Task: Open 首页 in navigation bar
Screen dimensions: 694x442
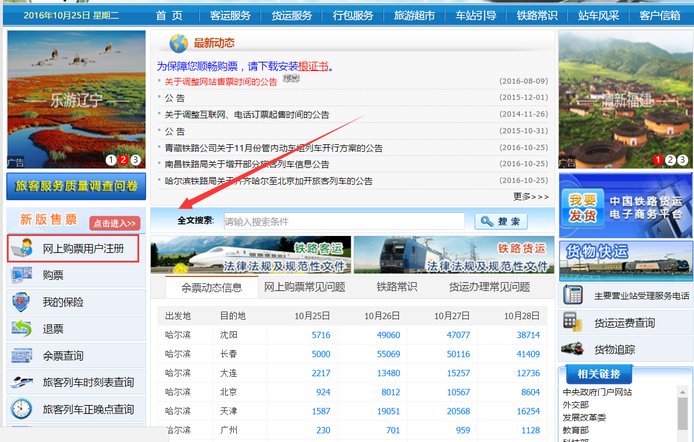Action: pos(169,15)
